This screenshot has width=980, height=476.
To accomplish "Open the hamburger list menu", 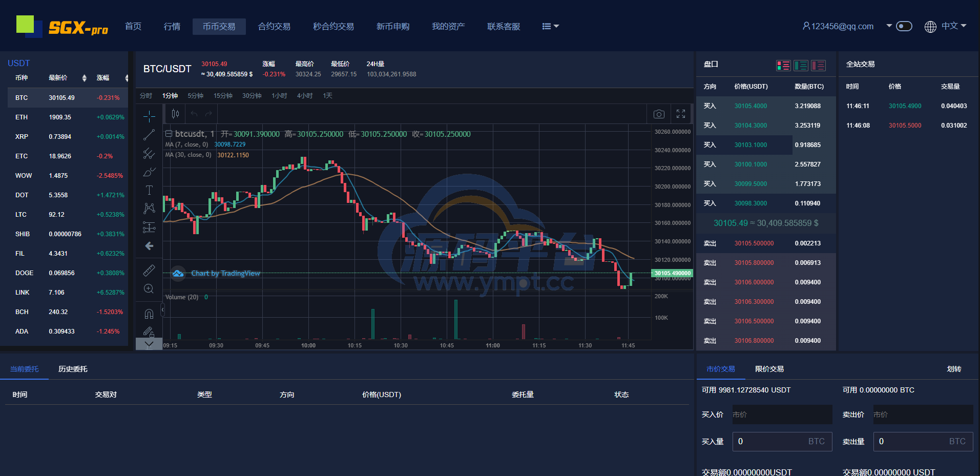I will point(551,26).
